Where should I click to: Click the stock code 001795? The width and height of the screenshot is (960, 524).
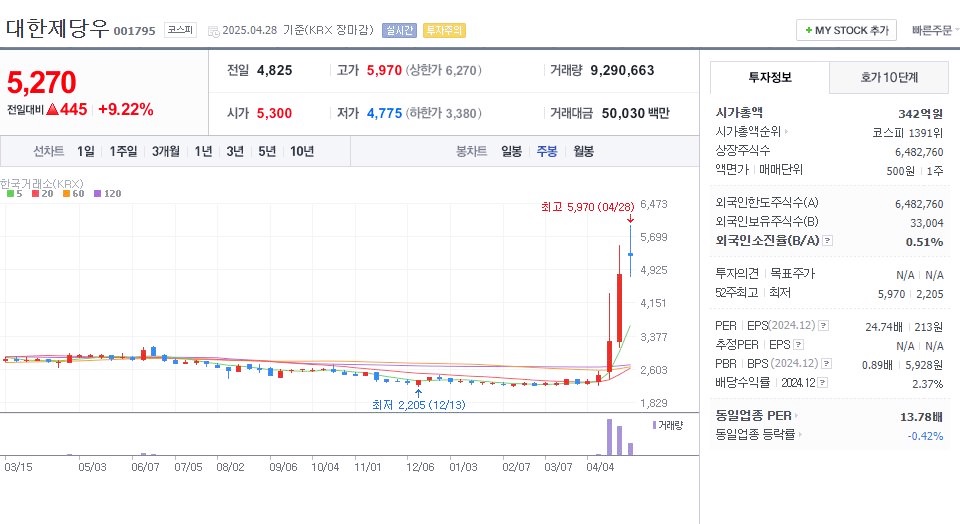tap(135, 31)
